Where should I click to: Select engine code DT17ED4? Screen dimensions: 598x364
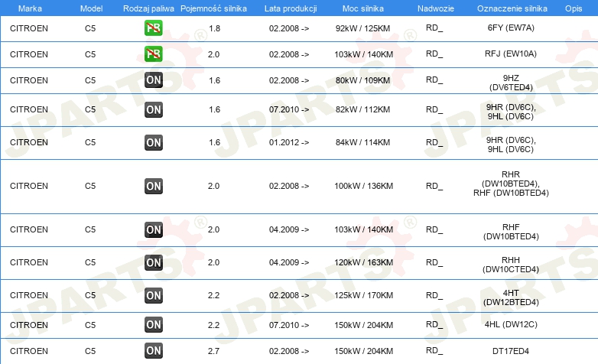tap(511, 351)
